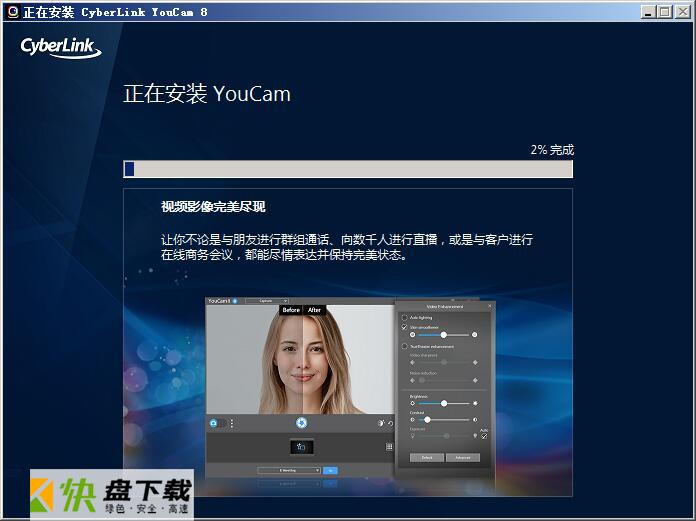
Task: Enable the Auto lighting checkbox
Action: point(404,318)
